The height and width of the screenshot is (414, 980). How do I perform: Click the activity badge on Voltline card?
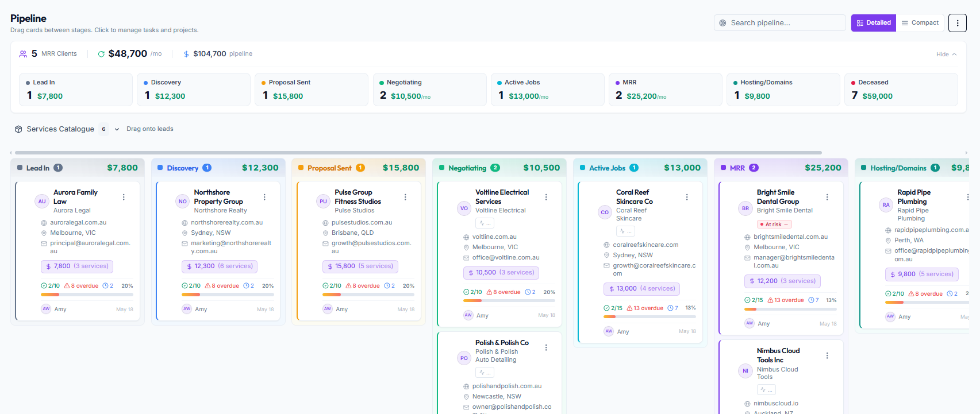[486, 223]
